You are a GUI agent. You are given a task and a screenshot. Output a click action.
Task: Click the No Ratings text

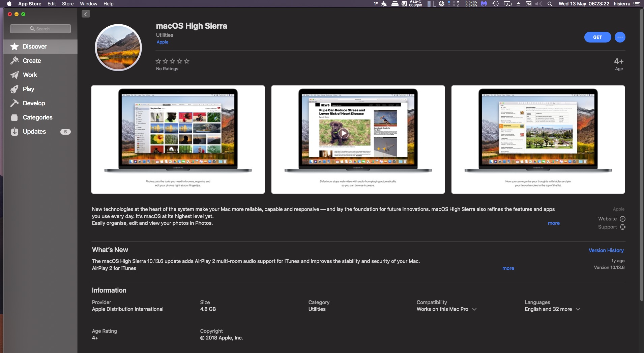pos(167,69)
